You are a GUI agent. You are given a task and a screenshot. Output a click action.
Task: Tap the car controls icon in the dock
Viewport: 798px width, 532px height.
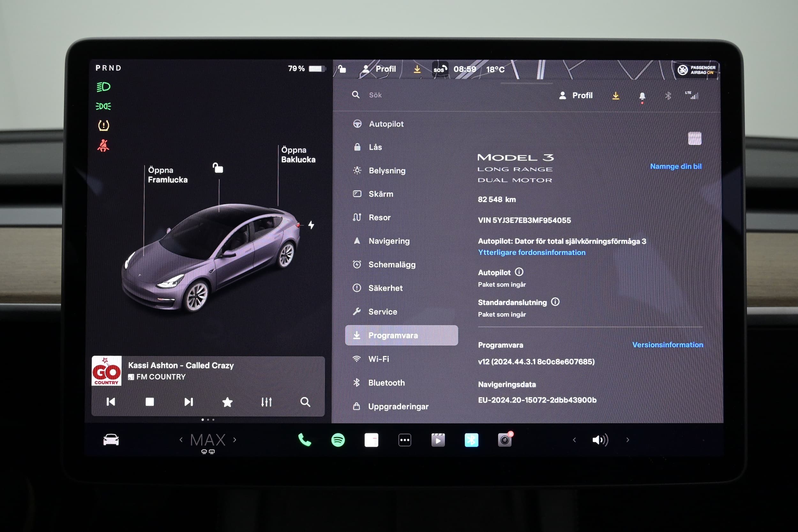click(x=111, y=440)
